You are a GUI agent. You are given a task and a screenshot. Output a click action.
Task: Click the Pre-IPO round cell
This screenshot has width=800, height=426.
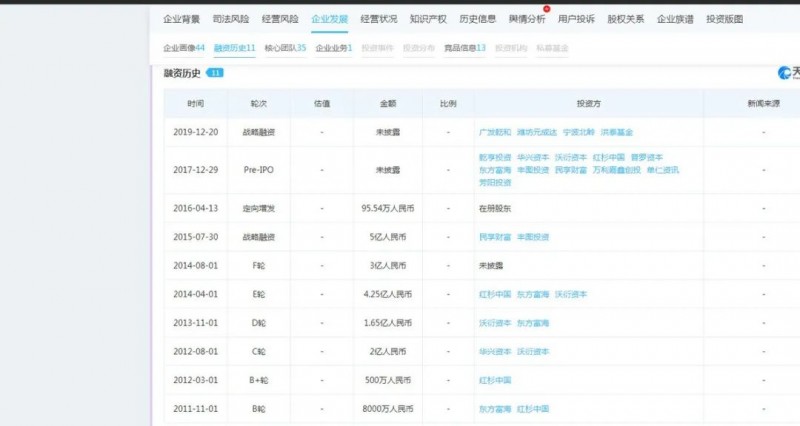(x=259, y=170)
